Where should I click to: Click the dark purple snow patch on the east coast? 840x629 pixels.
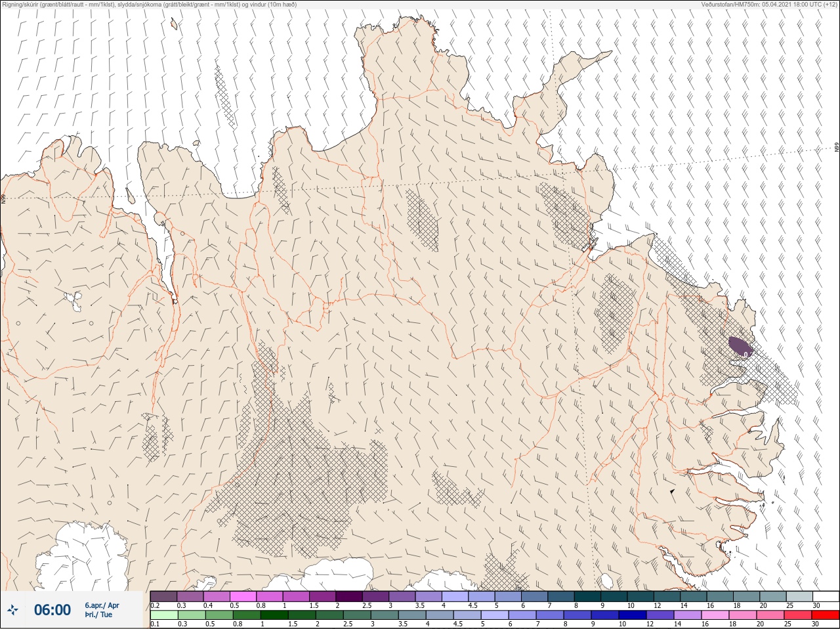pos(740,347)
